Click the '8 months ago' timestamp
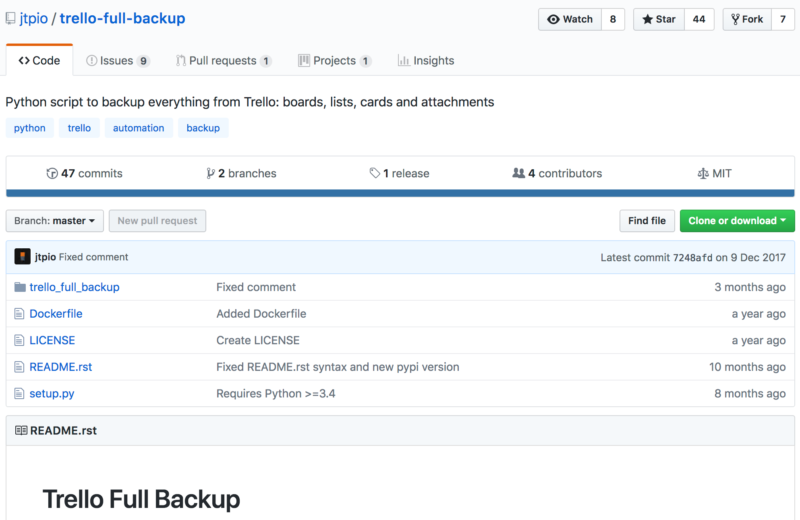Image resolution: width=800 pixels, height=520 pixels. (x=750, y=393)
